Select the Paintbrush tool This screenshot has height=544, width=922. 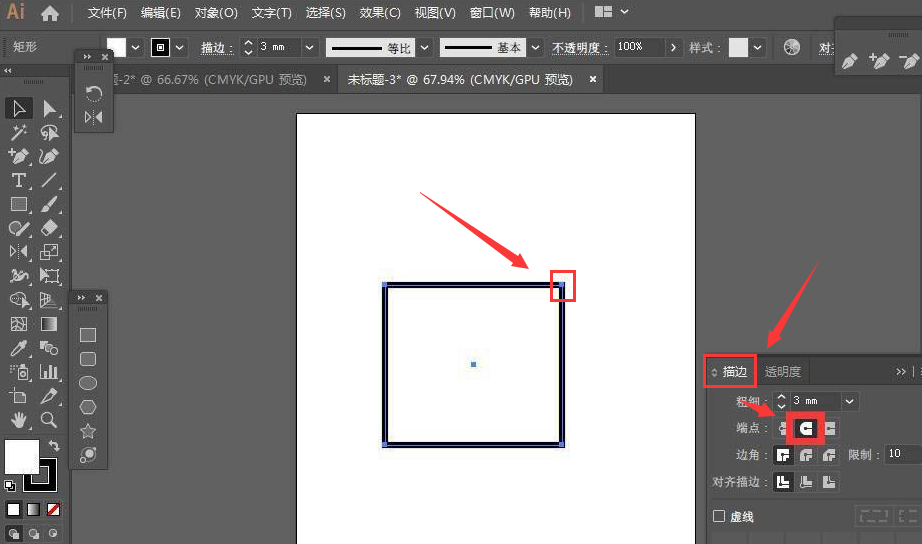click(x=49, y=205)
